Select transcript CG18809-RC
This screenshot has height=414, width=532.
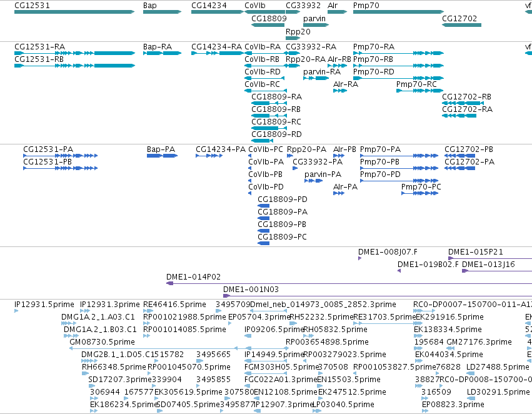coord(269,128)
